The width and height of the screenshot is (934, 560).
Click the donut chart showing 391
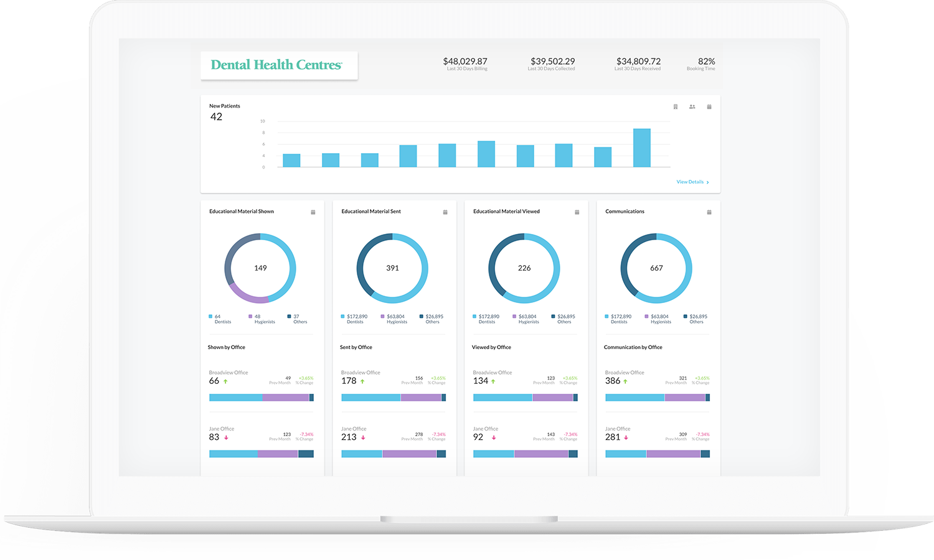(392, 268)
